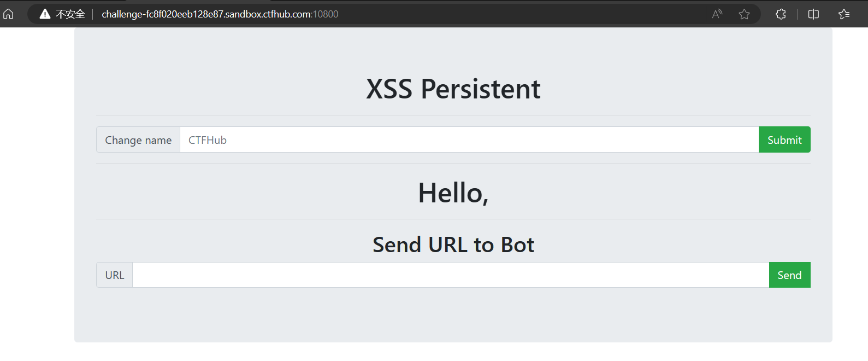Click the green Submit button
This screenshot has width=868, height=361.
[784, 140]
